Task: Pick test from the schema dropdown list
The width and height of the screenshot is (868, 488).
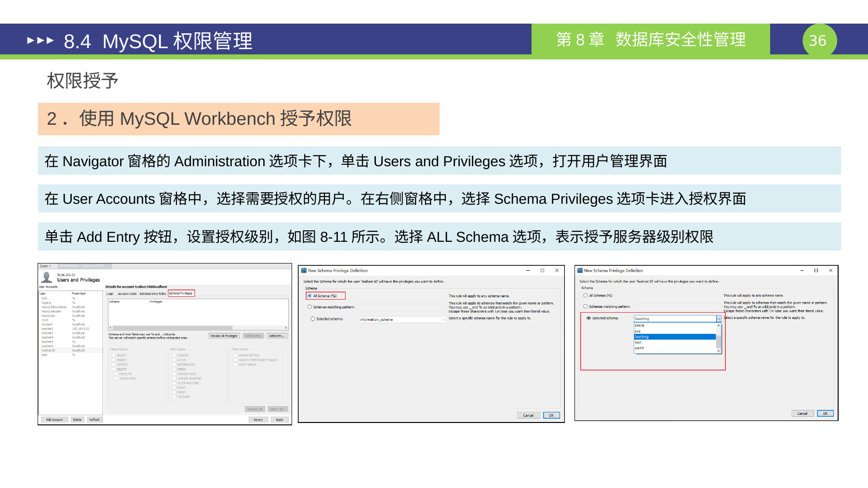Action: pos(675,343)
